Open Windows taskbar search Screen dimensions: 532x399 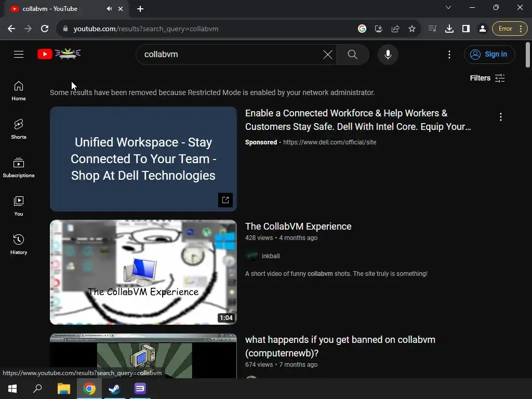click(x=37, y=389)
